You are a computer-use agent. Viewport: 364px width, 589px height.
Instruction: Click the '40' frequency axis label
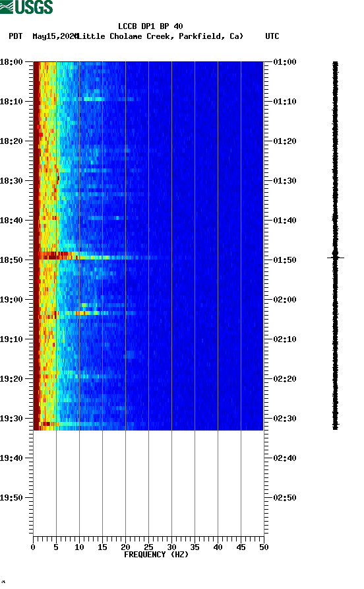218,547
